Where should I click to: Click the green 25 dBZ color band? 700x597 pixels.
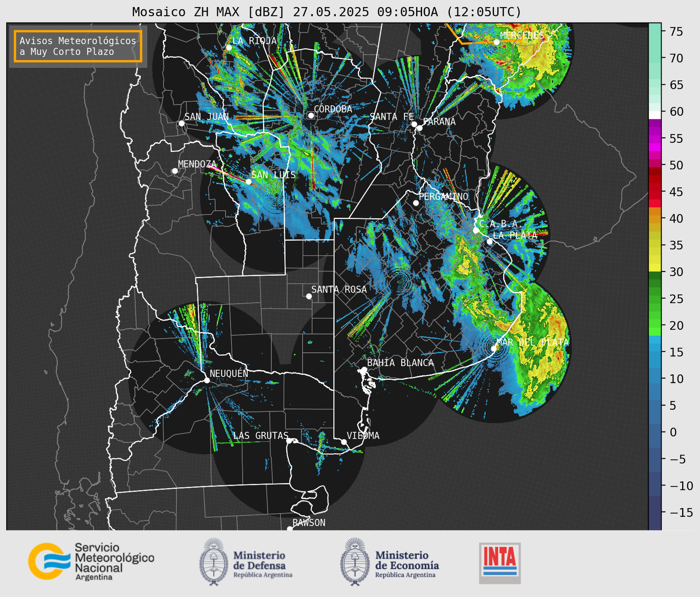(655, 299)
